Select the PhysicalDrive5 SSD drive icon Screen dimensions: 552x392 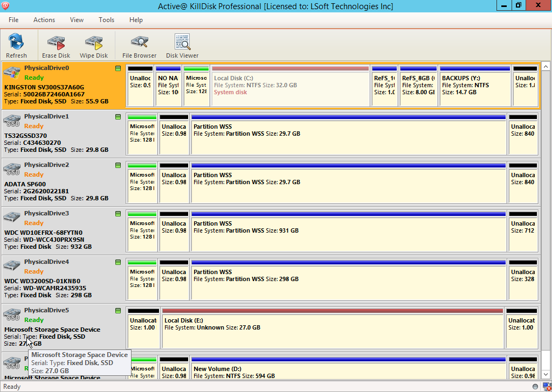[x=12, y=316]
